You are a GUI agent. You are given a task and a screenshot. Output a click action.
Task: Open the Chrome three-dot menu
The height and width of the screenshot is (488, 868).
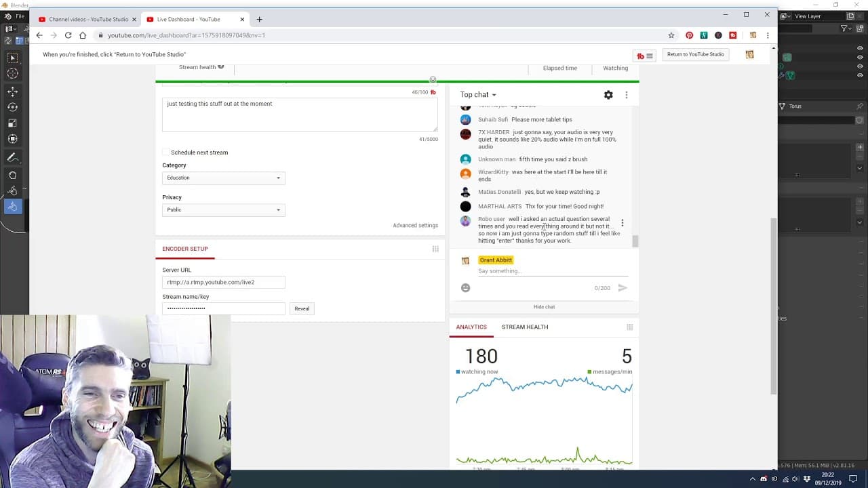tap(768, 35)
